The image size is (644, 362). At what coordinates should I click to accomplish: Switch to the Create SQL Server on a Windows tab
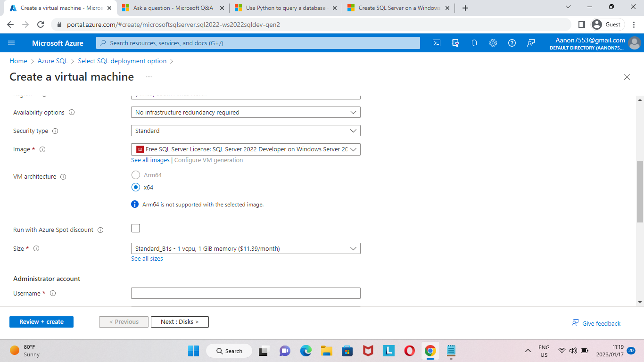point(398,8)
